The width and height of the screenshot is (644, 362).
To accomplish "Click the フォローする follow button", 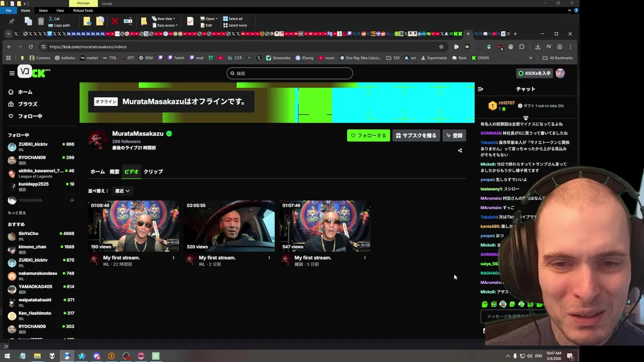I will point(368,135).
